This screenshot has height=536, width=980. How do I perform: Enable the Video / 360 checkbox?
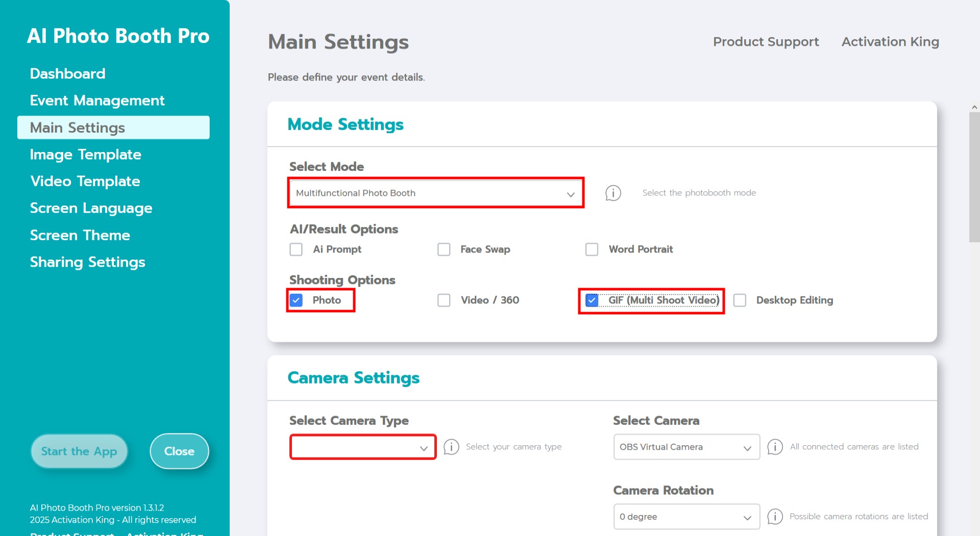click(x=444, y=300)
